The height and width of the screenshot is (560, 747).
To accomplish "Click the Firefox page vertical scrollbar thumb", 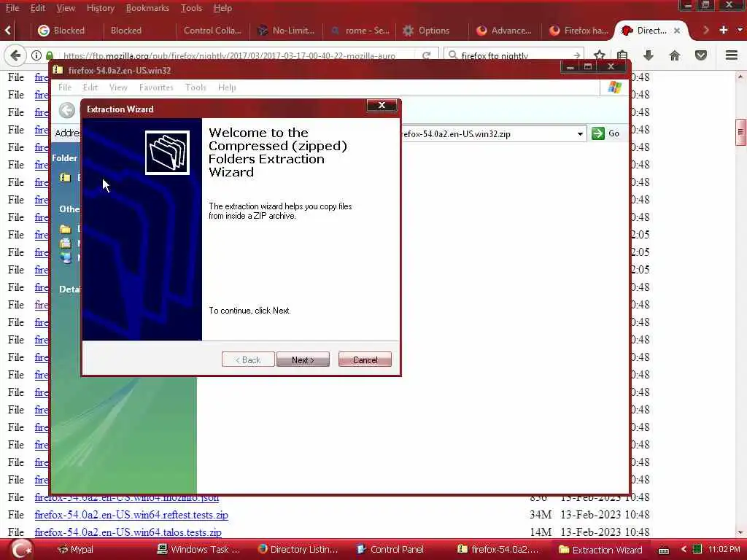I will pos(741,132).
